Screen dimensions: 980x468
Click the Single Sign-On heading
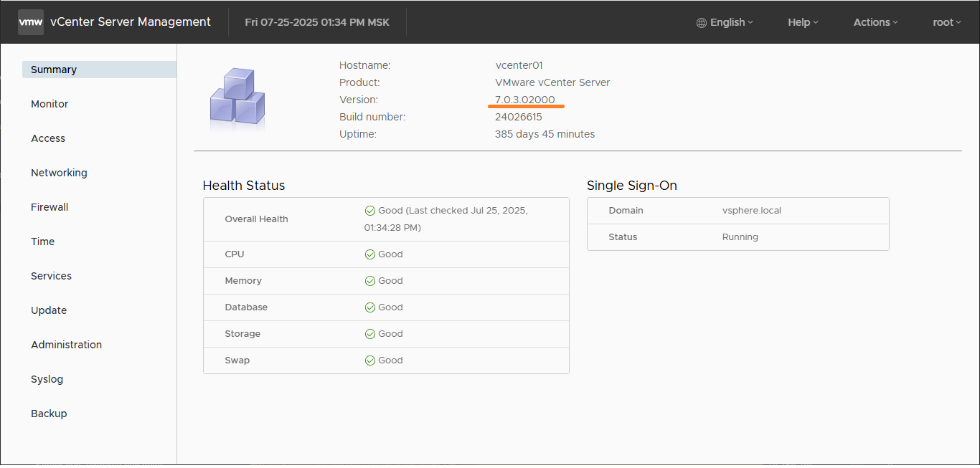click(632, 186)
